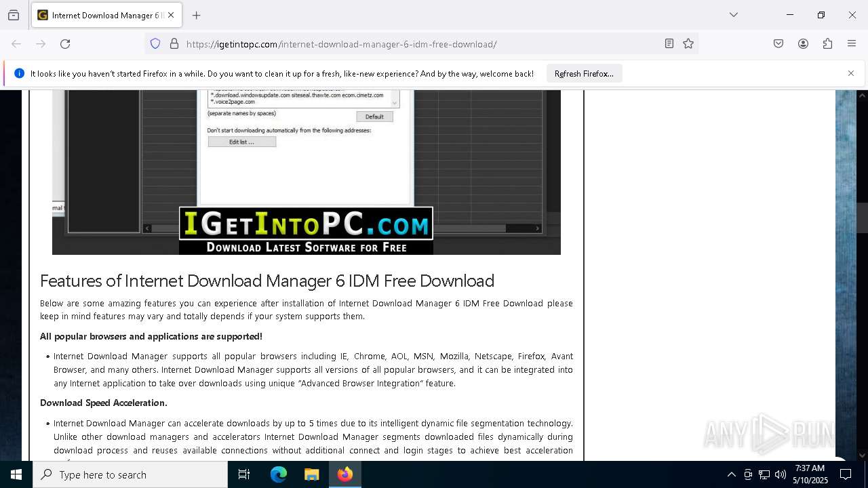The width and height of the screenshot is (868, 488).
Task: Click the IGetIntoPC.com screenshot image
Action: (307, 172)
